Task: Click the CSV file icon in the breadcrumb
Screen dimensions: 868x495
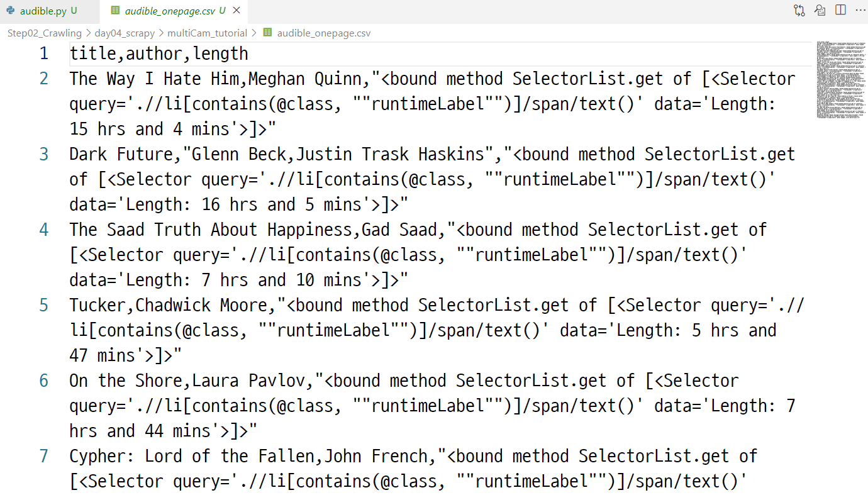Action: pos(267,33)
